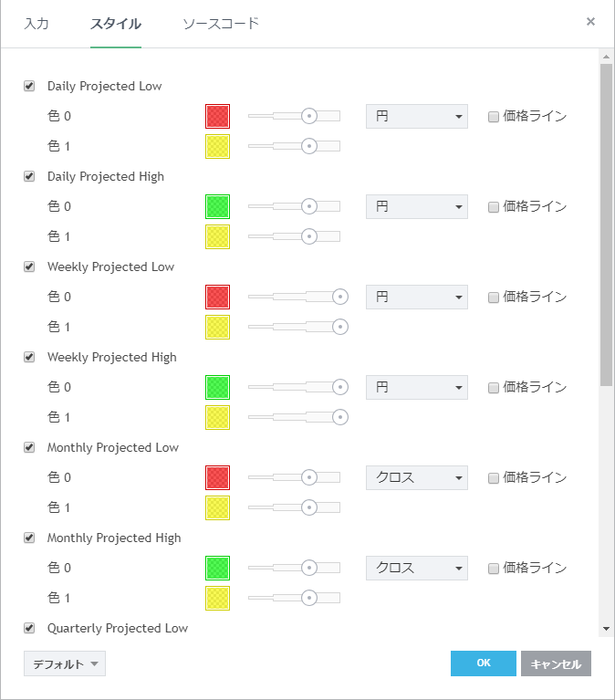Disable the Quarterly Projected Low checkbox
The height and width of the screenshot is (700, 615).
pyautogui.click(x=29, y=628)
